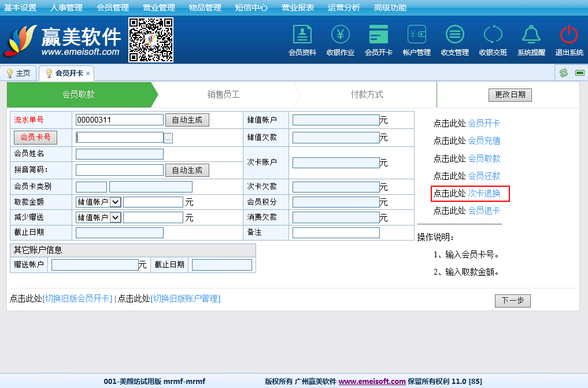The width and height of the screenshot is (588, 388).
Task: Click the 备注 remarks input field
Action: click(336, 233)
